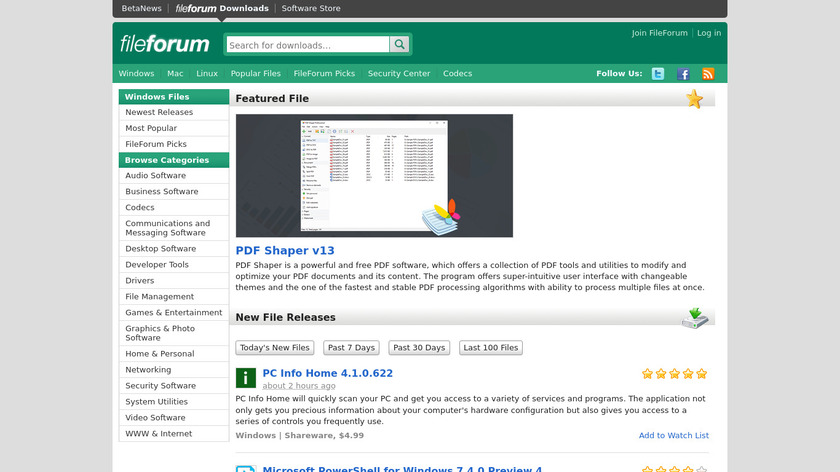This screenshot has width=840, height=472.
Task: Click the 'about 2 hours ago' timestamp
Action: tap(299, 386)
